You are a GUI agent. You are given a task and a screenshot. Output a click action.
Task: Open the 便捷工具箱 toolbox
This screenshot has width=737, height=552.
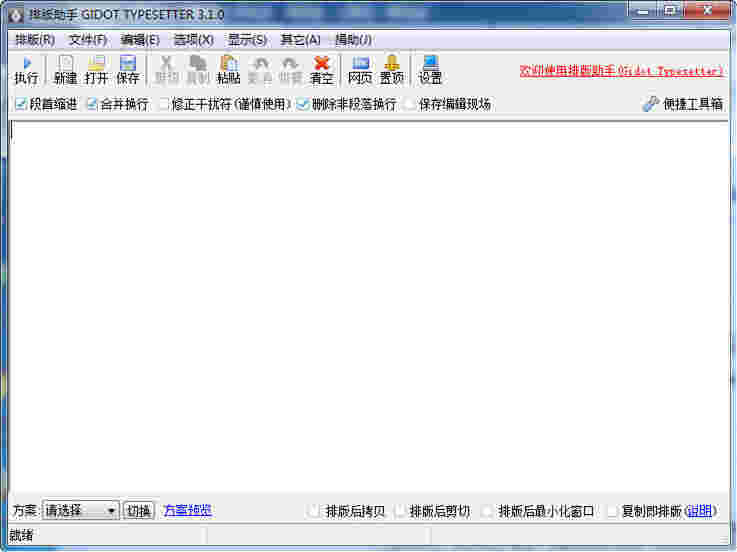coord(682,104)
